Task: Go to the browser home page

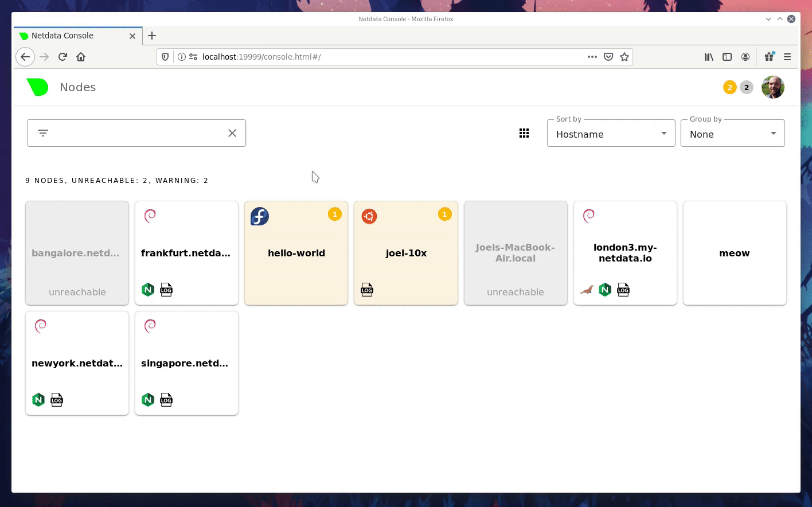Action: click(x=81, y=57)
